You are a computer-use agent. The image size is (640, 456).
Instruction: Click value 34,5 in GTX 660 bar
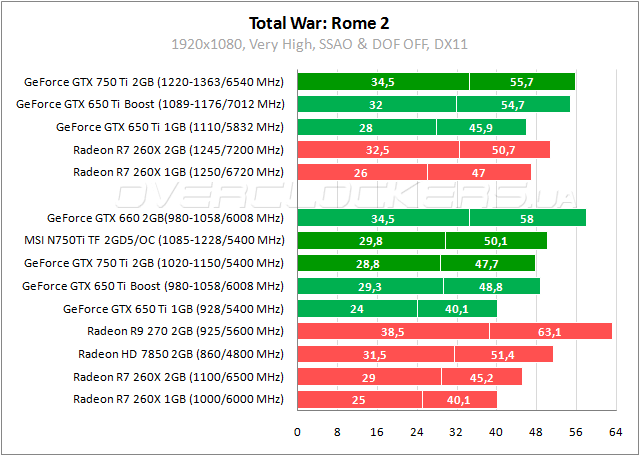[382, 219]
